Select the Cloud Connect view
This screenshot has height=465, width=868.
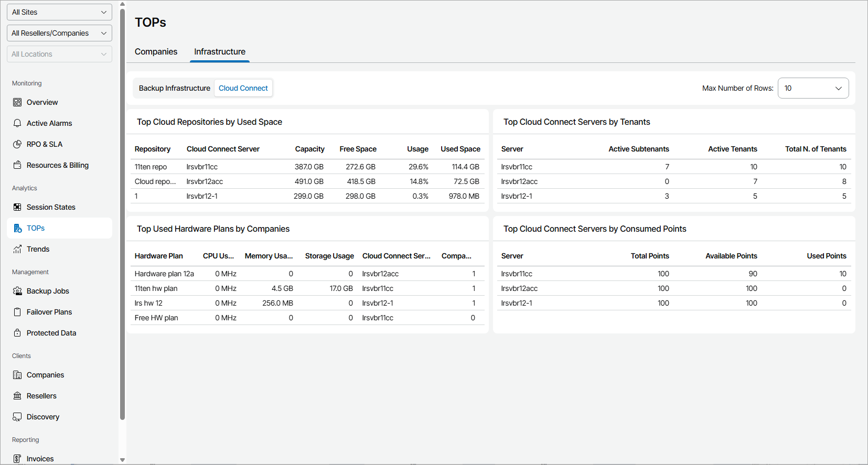click(243, 88)
